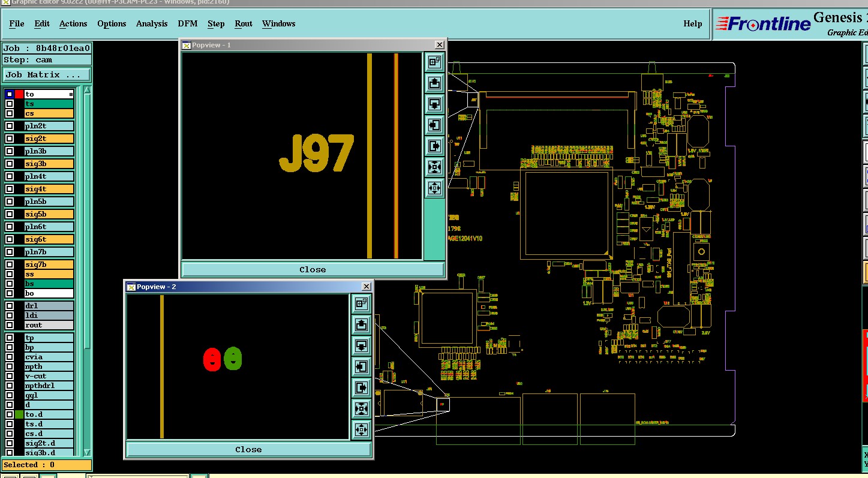Screen dimensions: 868x478
Task: Pan down in Popview 2
Action: point(361,346)
